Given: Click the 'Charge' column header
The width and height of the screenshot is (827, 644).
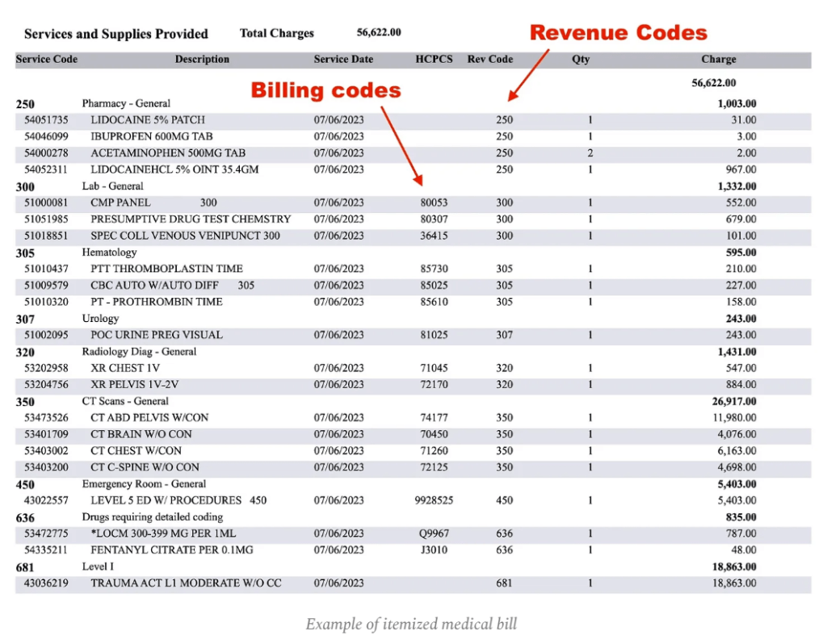Looking at the screenshot, I should 718,59.
